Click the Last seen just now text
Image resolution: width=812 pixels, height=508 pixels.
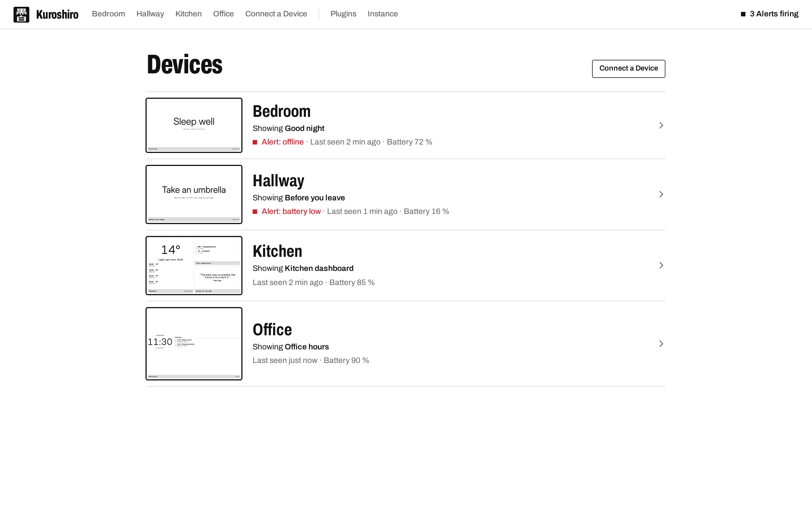tap(285, 360)
